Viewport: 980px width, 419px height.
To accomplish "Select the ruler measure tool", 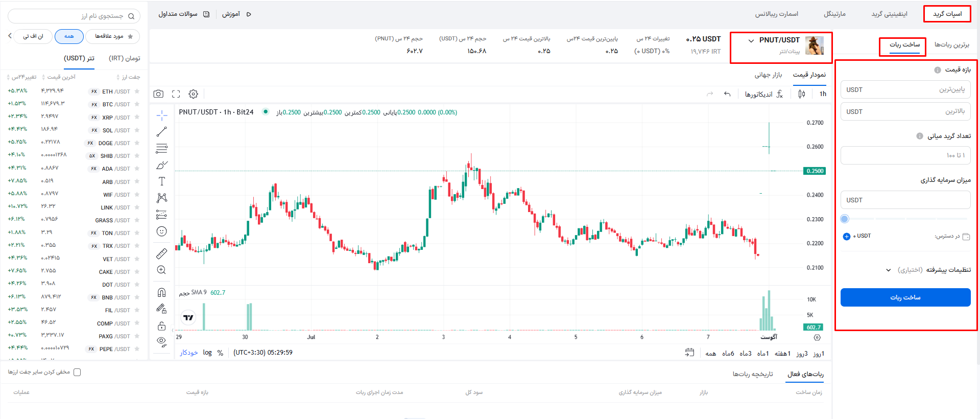I will [161, 253].
